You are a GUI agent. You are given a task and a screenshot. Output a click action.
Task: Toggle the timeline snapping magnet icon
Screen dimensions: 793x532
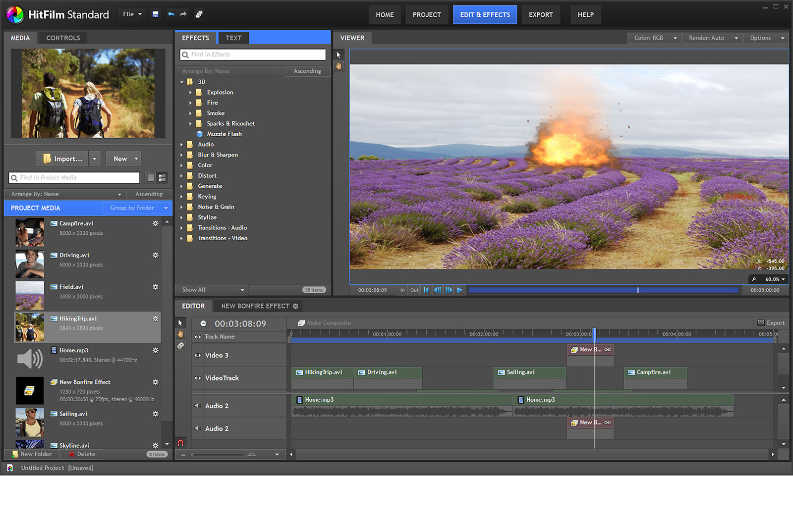pyautogui.click(x=180, y=443)
